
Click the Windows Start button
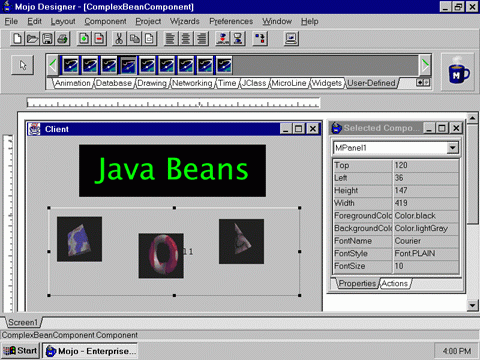pos(20,351)
